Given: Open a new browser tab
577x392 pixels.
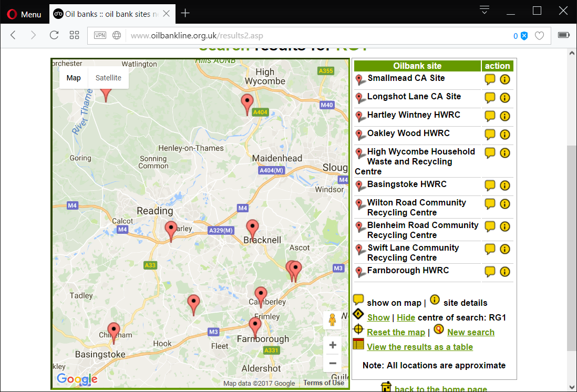Looking at the screenshot, I should 185,13.
